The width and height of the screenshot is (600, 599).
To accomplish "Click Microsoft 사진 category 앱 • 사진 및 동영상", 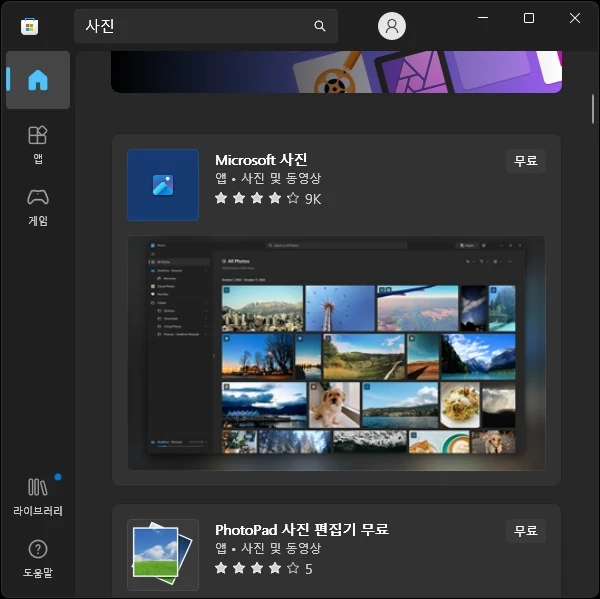I will point(268,178).
